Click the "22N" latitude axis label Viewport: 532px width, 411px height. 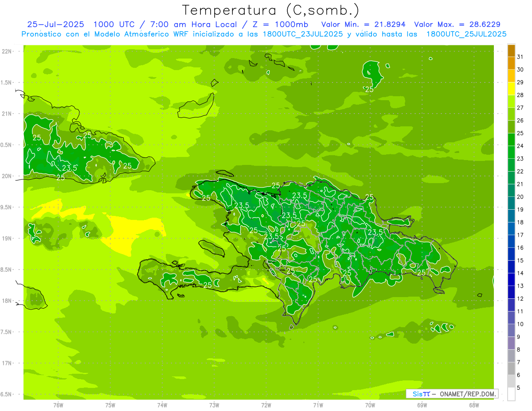click(6, 51)
